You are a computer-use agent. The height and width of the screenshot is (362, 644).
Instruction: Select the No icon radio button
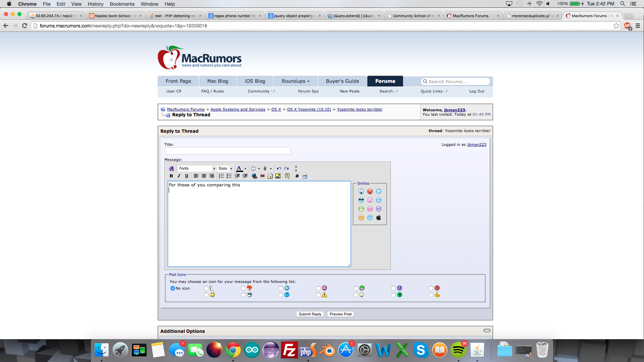173,288
